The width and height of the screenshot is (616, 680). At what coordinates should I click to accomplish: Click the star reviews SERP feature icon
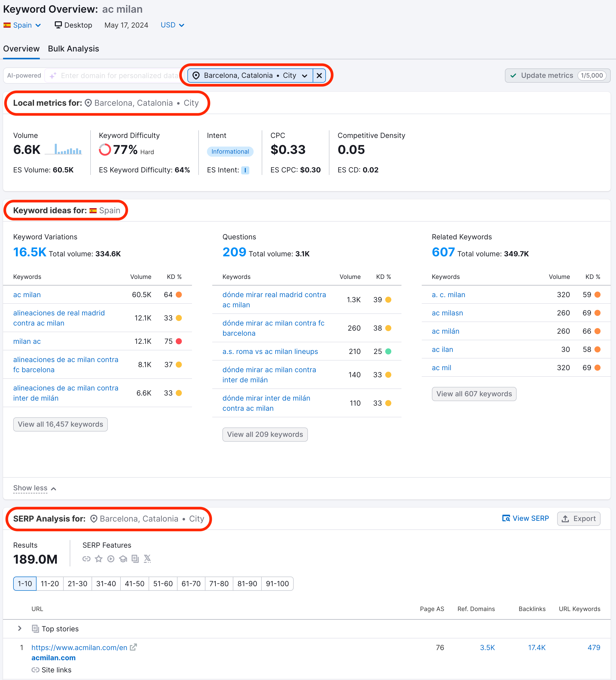coord(98,559)
